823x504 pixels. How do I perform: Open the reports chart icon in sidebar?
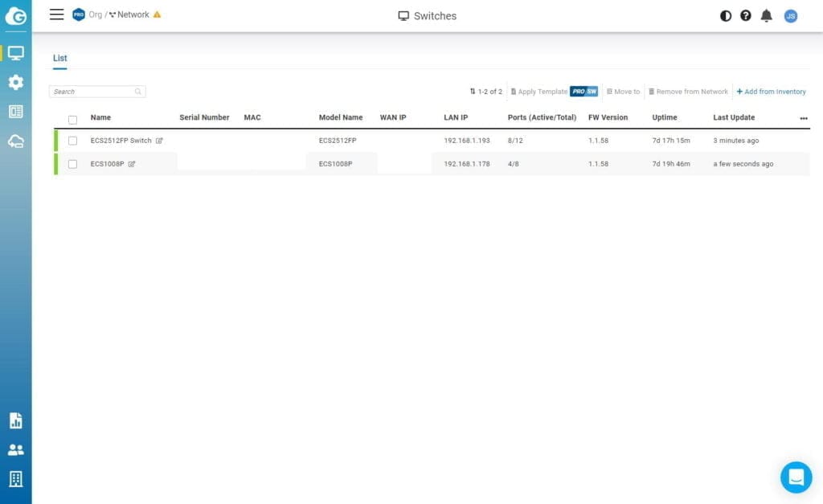[x=15, y=420]
